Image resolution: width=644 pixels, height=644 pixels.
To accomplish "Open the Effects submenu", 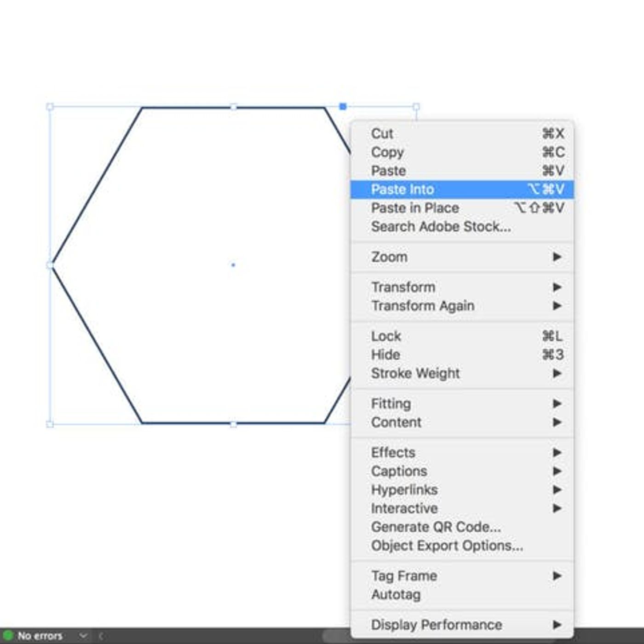I will coord(462,453).
